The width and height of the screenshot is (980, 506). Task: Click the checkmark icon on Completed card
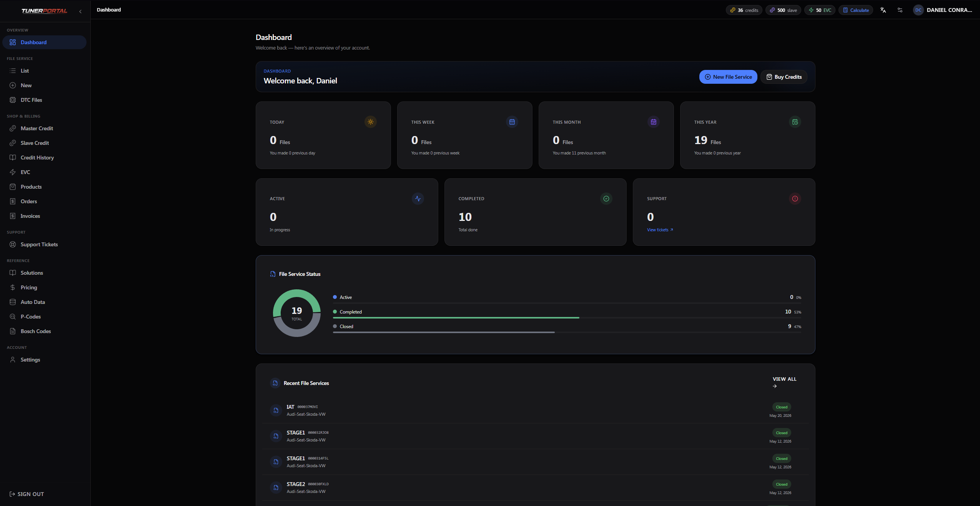(606, 199)
